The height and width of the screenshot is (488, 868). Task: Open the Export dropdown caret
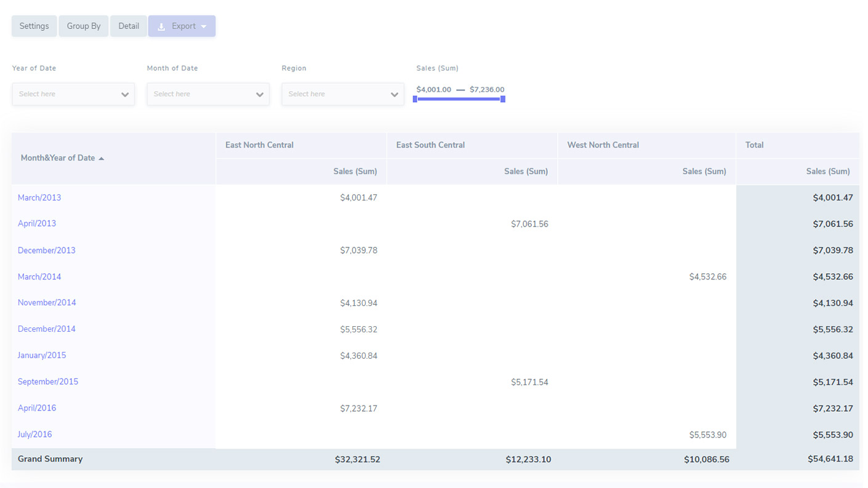pos(204,26)
